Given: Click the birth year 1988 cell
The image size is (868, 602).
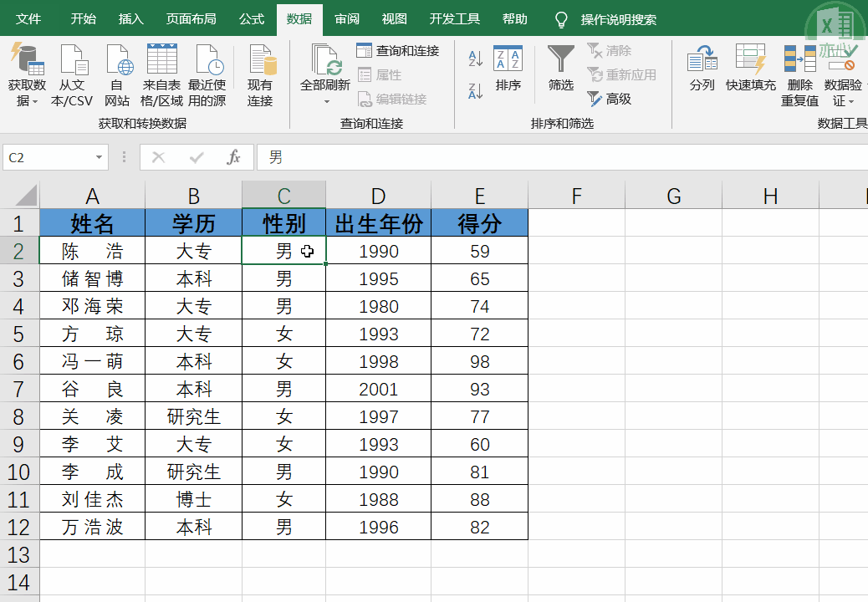Looking at the screenshot, I should tap(379, 499).
